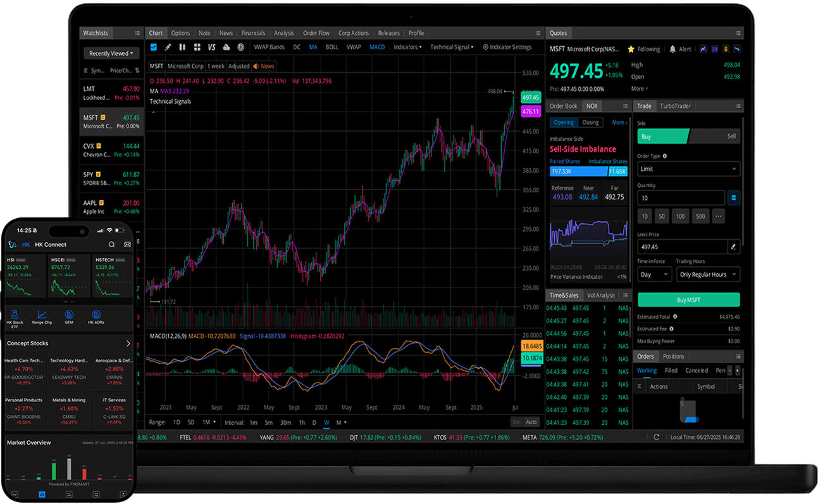This screenshot has width=818, height=504.
Task: Set quantity using the 100 preset button
Action: pos(680,216)
